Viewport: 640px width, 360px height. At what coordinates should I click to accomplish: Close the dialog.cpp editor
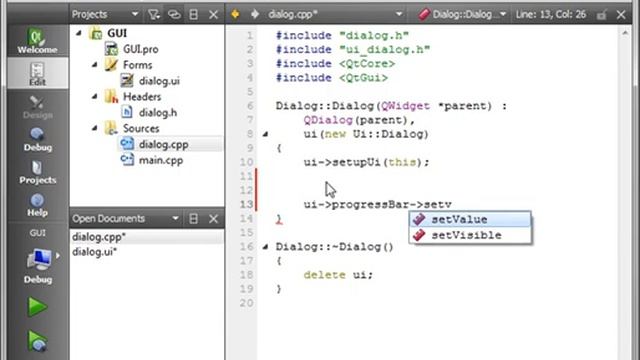621,15
